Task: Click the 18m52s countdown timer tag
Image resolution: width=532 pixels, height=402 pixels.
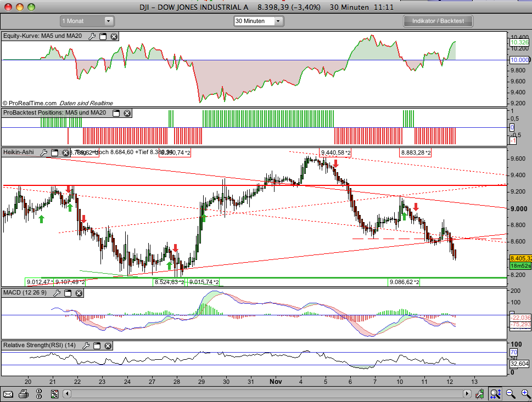Action: 520,266
